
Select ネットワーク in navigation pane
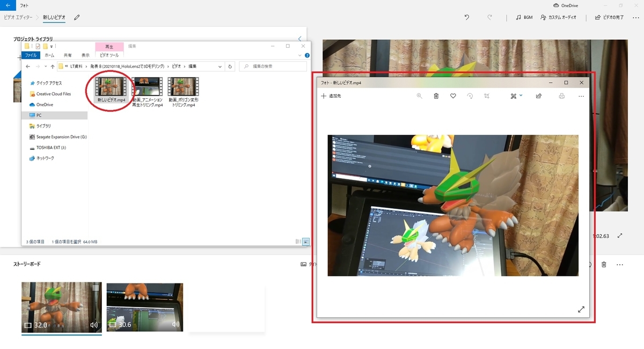41,158
